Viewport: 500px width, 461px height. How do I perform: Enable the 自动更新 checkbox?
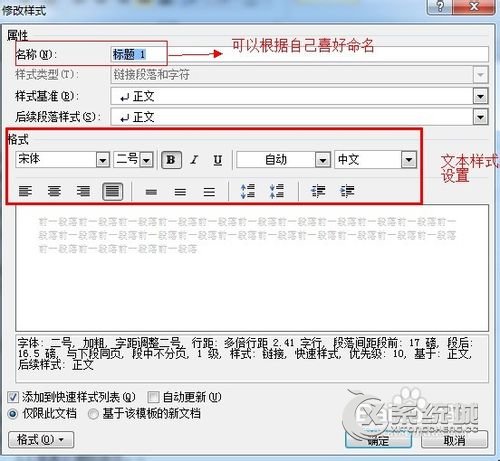pyautogui.click(x=153, y=397)
